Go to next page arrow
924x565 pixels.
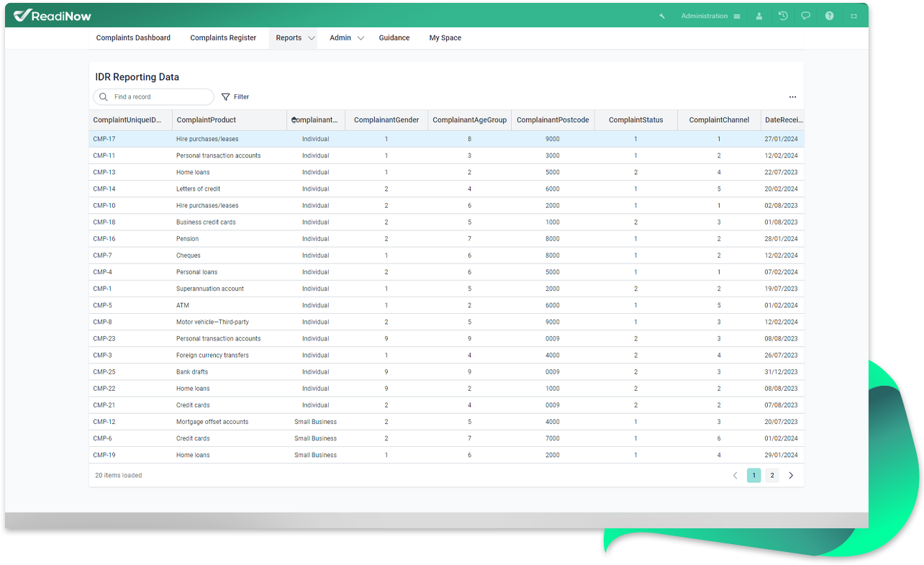[x=791, y=476]
